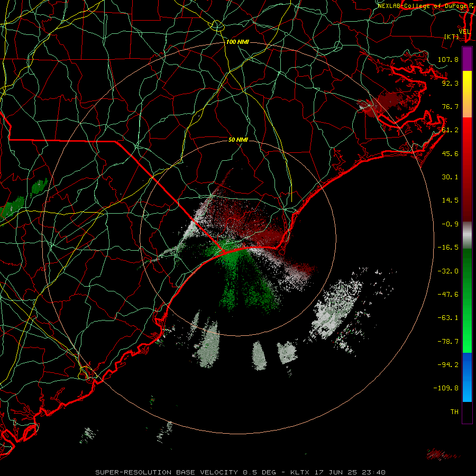This screenshot has height=476, width=476.
Task: Click the "50 NMI" range ring label
Action: tap(238, 140)
